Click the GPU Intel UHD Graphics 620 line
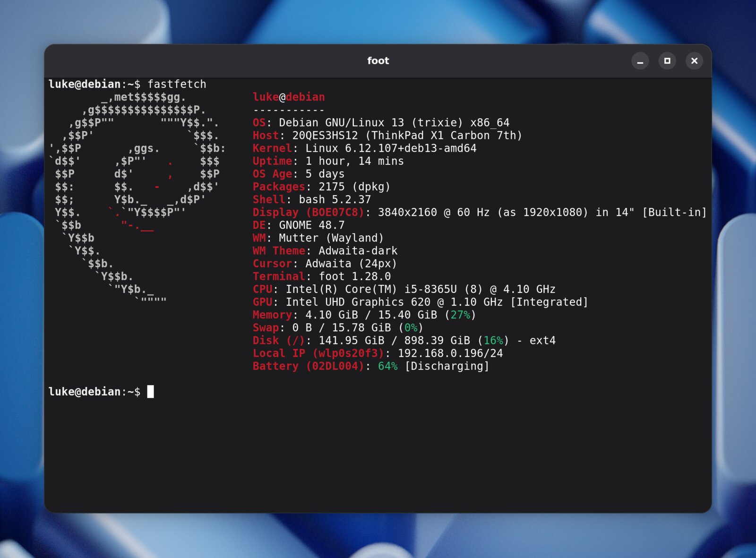Image resolution: width=756 pixels, height=558 pixels. 421,301
